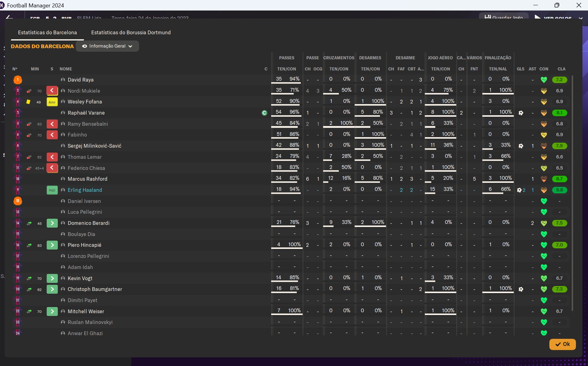
Task: Click Raphaël Varane name
Action: pyautogui.click(x=86, y=113)
